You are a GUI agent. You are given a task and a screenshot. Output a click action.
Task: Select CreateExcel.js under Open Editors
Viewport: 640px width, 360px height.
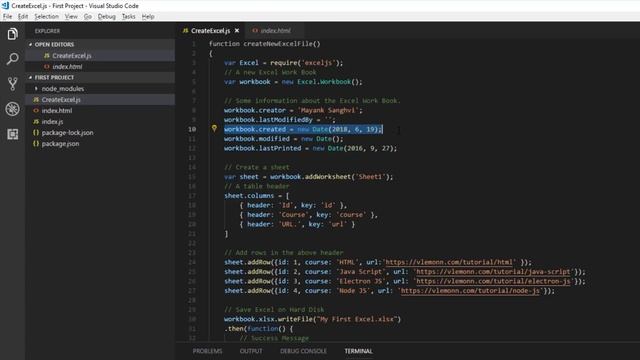tap(100, 56)
